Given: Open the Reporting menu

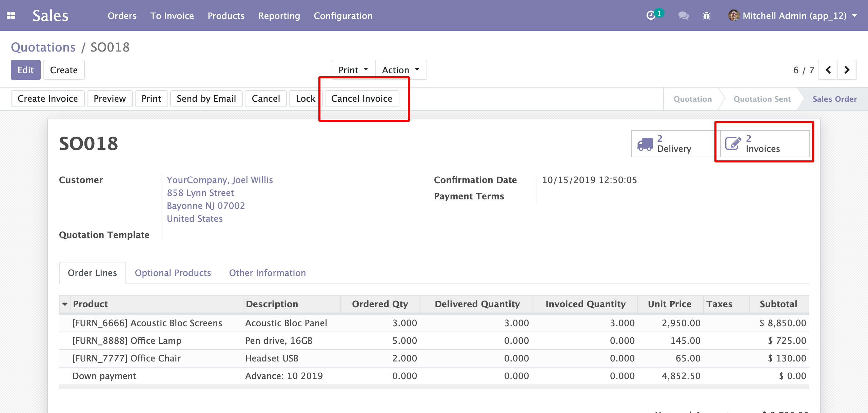Looking at the screenshot, I should click(279, 16).
